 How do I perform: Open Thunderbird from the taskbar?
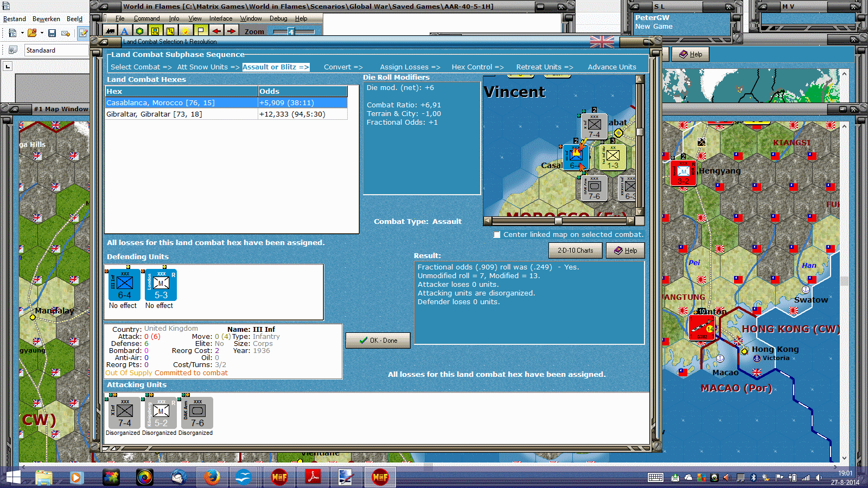(x=178, y=477)
